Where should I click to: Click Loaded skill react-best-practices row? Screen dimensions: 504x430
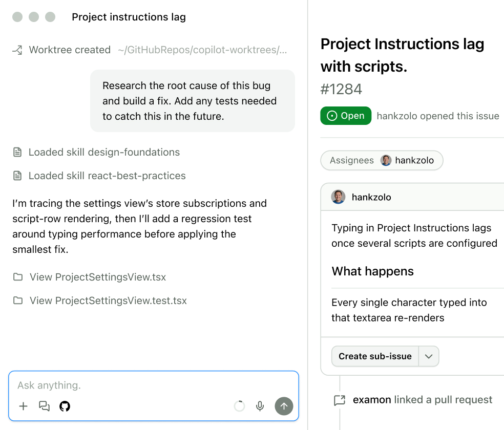[x=99, y=176]
